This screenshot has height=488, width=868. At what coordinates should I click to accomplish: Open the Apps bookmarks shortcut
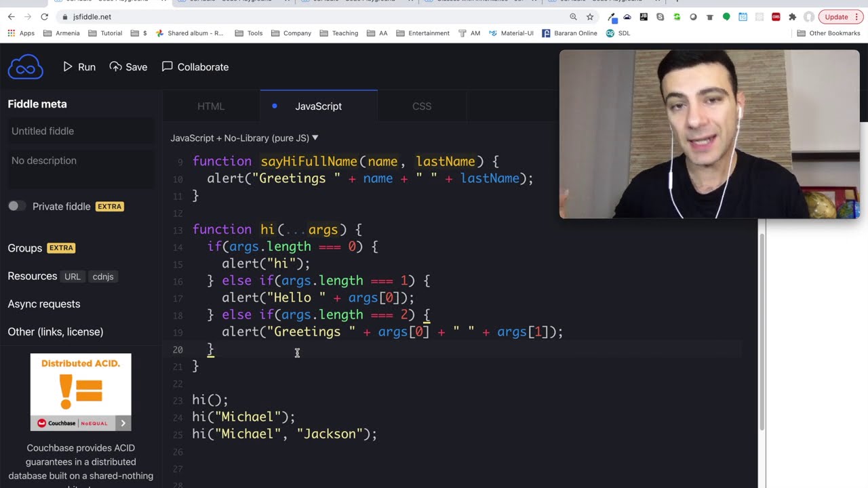click(x=21, y=33)
